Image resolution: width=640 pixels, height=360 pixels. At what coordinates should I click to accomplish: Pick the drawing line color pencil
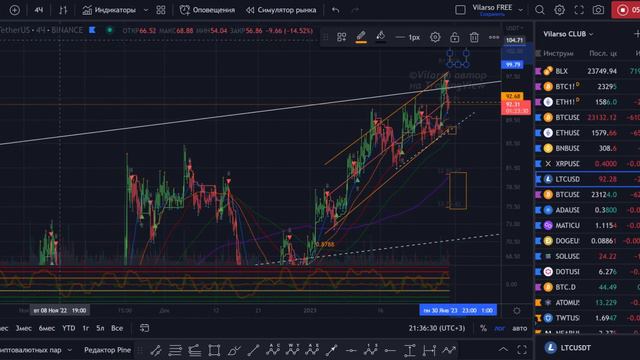coord(361,37)
